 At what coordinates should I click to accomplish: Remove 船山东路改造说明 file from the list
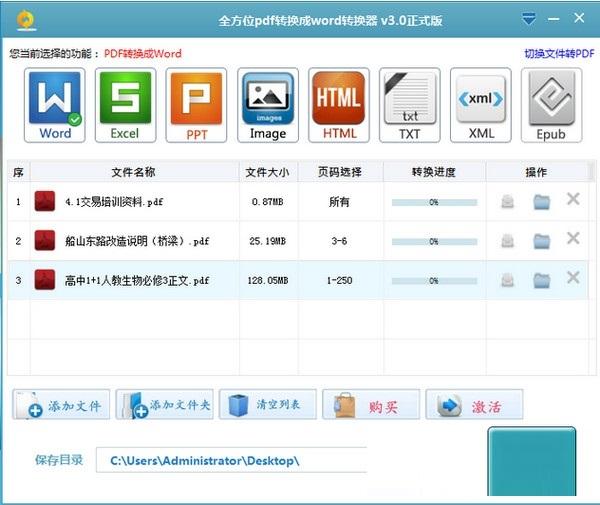[x=573, y=238]
